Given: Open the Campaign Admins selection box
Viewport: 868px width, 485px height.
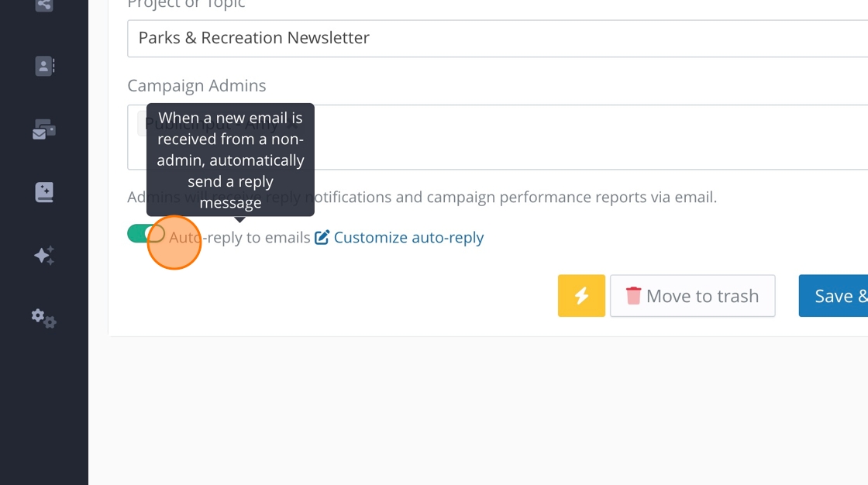Looking at the screenshot, I should coord(589,137).
